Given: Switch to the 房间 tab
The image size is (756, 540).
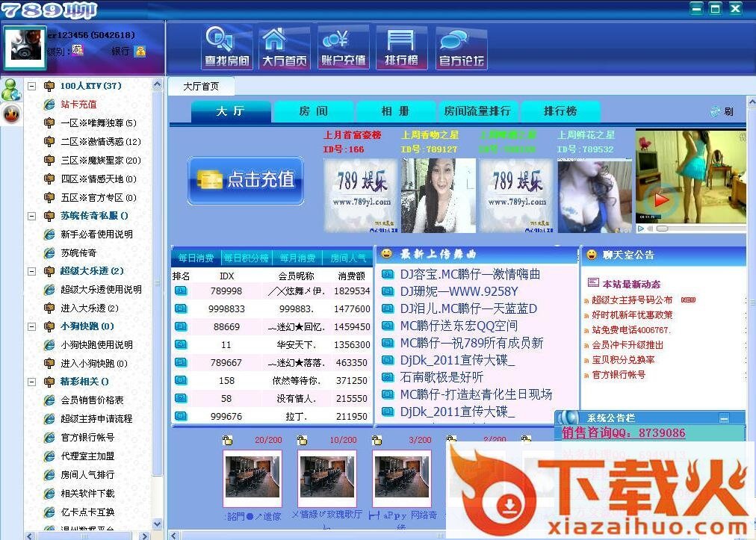Looking at the screenshot, I should pyautogui.click(x=314, y=111).
